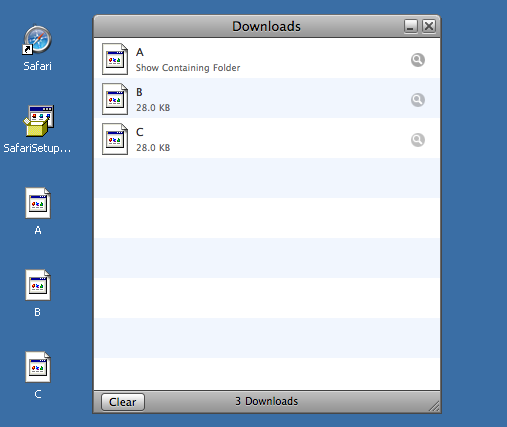Image resolution: width=507 pixels, height=427 pixels.
Task: Click file icon of download C in list
Action: (x=115, y=139)
